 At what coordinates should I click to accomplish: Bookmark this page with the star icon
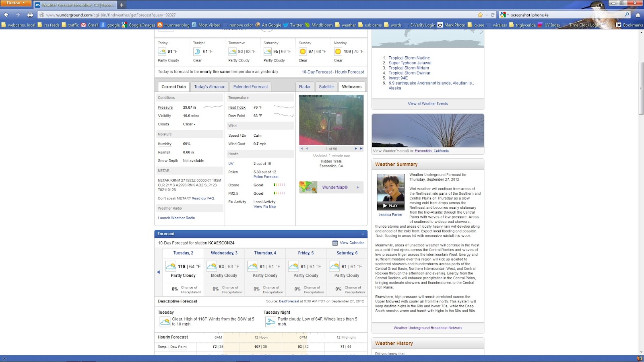pos(480,15)
